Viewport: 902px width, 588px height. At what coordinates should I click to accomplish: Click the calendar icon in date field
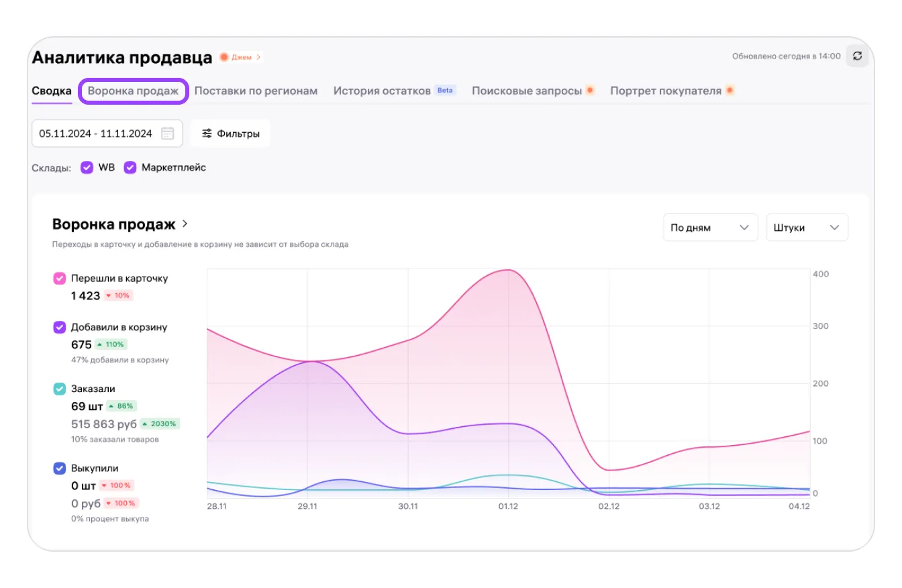(x=168, y=134)
